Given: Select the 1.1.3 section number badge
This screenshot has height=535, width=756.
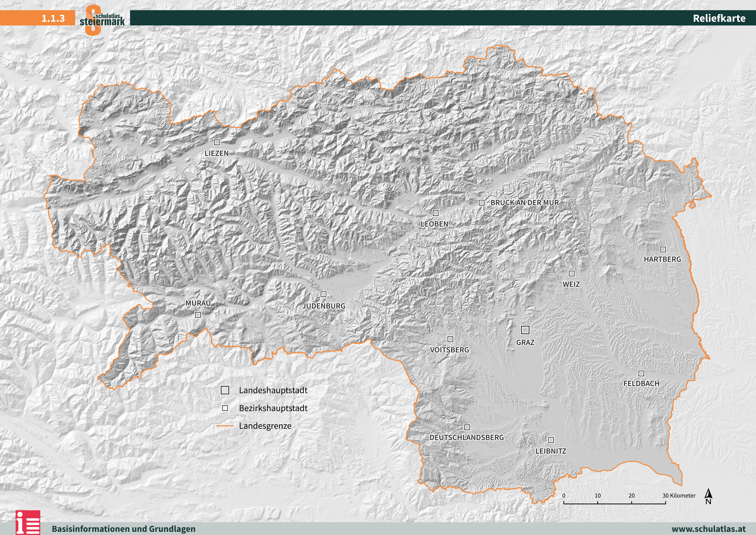Looking at the screenshot, I should pos(54,19).
